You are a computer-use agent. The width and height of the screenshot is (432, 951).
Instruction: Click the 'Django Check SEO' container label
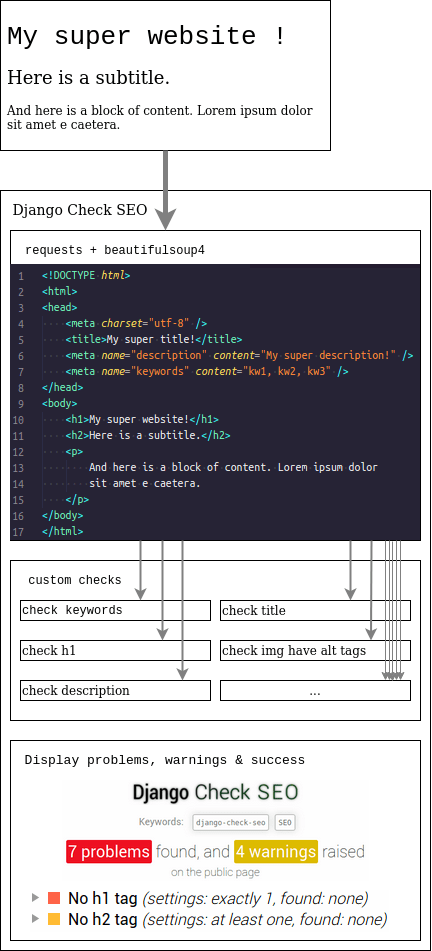79,210
